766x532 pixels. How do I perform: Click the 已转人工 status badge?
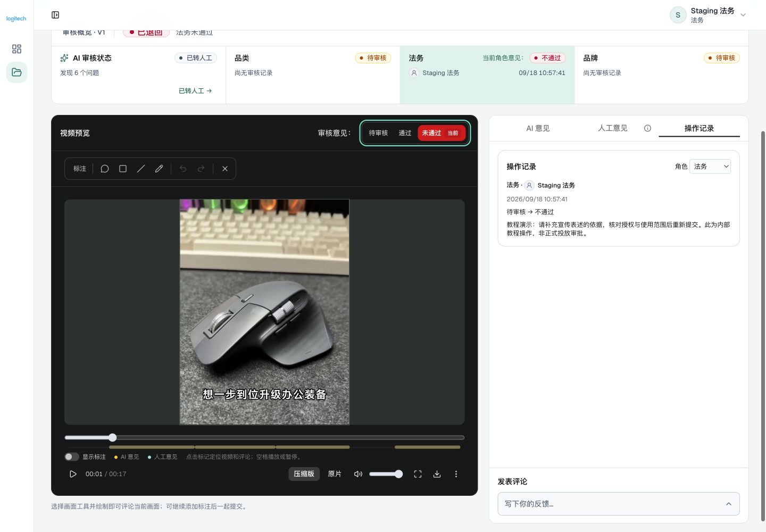[196, 58]
